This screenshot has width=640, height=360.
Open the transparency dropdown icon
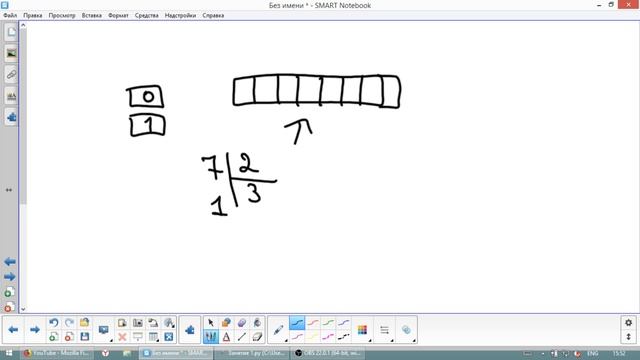(x=407, y=330)
